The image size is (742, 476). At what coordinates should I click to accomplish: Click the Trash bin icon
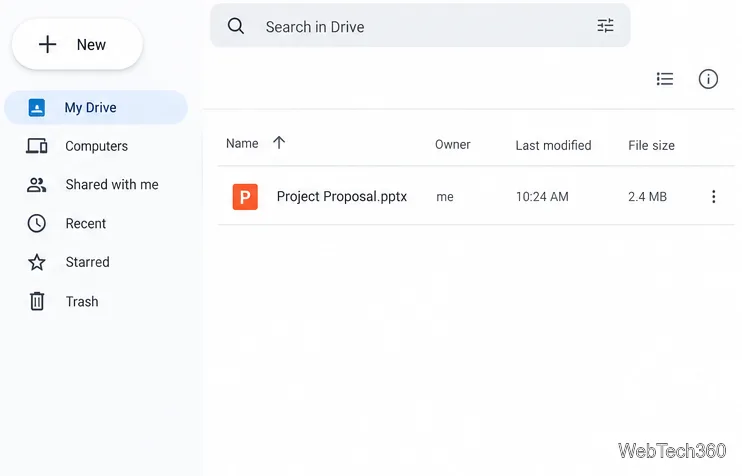[x=37, y=301]
